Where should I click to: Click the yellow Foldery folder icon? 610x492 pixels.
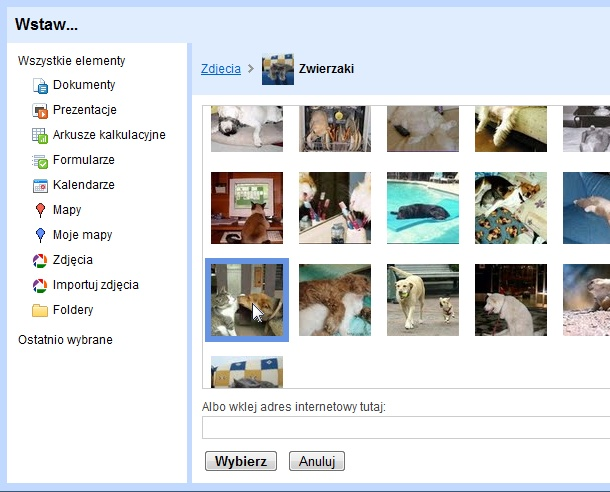point(40,310)
